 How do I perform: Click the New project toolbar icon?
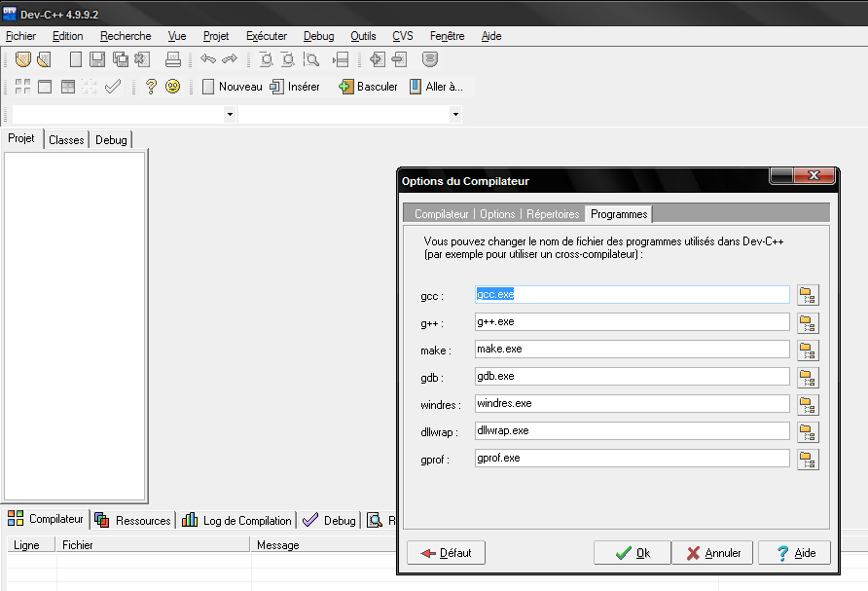(22, 58)
